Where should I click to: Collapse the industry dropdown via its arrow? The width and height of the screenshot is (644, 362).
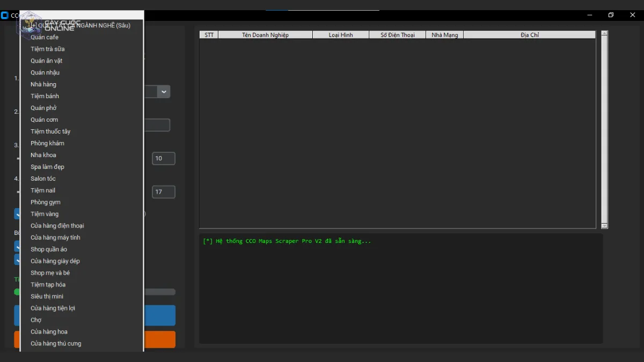point(164,92)
